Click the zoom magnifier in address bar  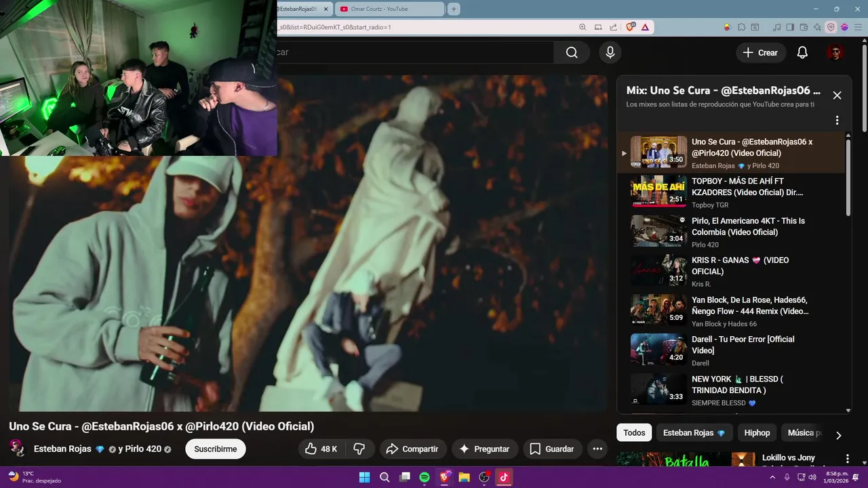click(583, 27)
